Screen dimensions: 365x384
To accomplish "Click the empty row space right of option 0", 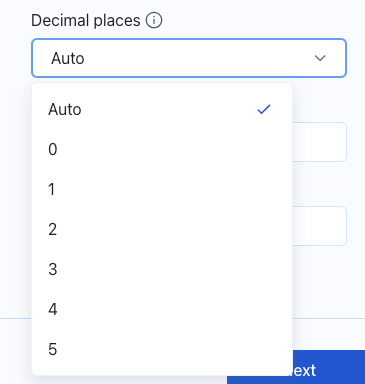I will (173, 149).
